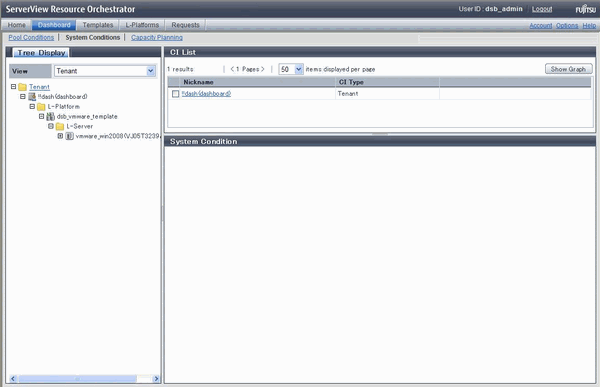Click the Logout link
The image size is (600, 387).
(542, 9)
